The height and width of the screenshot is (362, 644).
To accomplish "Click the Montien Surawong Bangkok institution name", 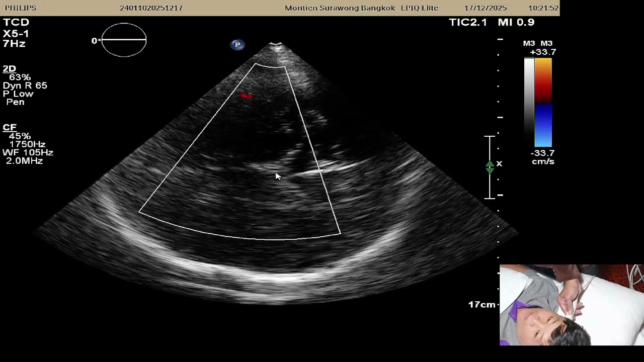I will [x=340, y=8].
